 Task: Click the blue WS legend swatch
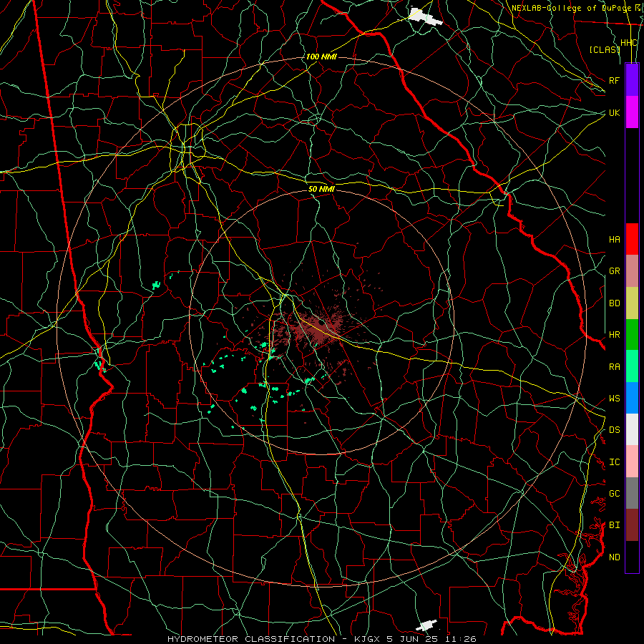[632, 398]
